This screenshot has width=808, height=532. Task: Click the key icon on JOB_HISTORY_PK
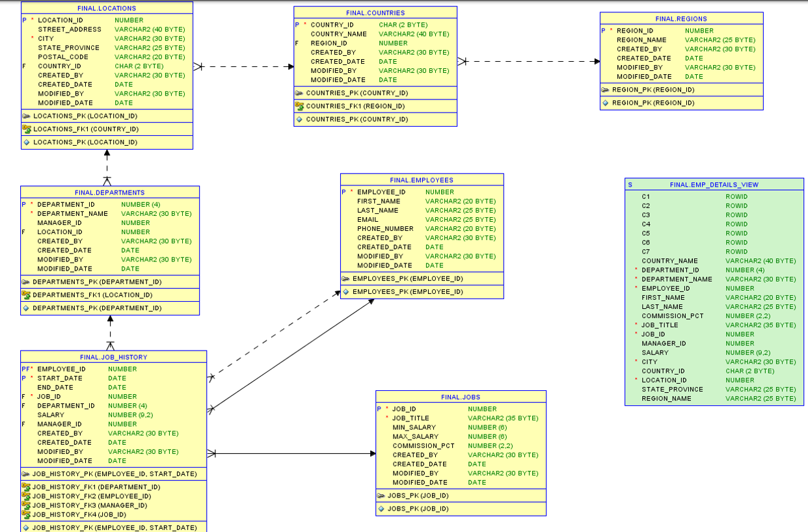click(x=27, y=474)
